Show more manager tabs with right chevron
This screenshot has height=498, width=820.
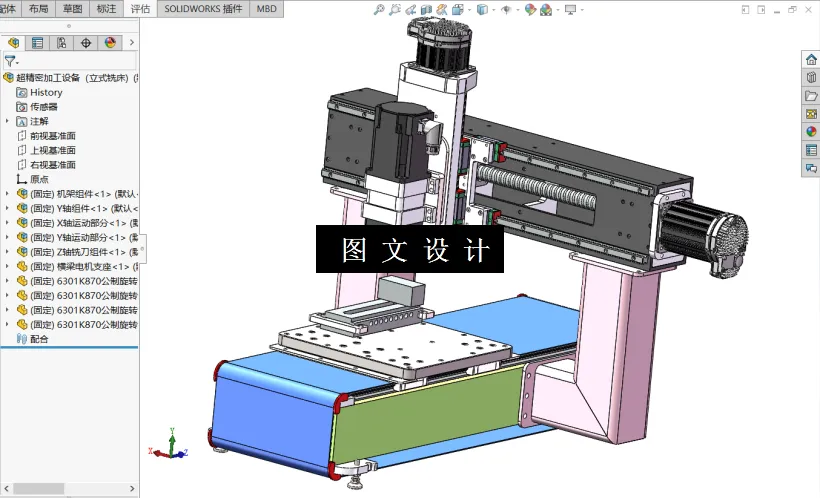[x=132, y=42]
